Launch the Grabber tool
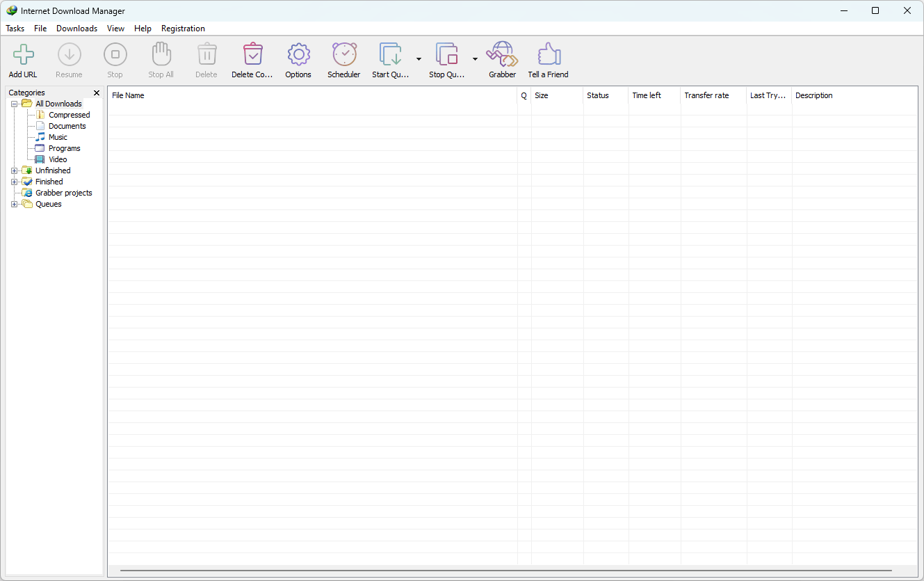 pyautogui.click(x=502, y=55)
